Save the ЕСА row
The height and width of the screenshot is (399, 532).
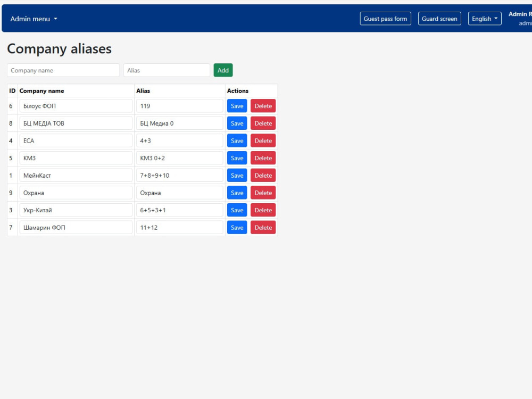[x=237, y=140]
